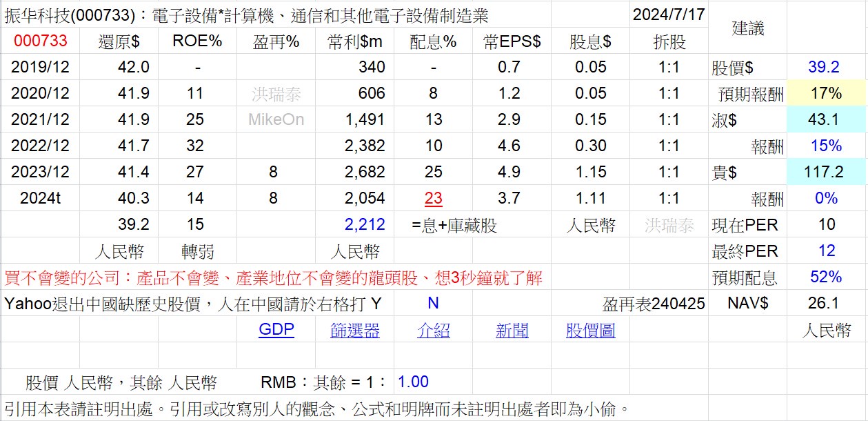The height and width of the screenshot is (421, 868).
Task: Select the 現在PER value 10
Action: tap(826, 224)
